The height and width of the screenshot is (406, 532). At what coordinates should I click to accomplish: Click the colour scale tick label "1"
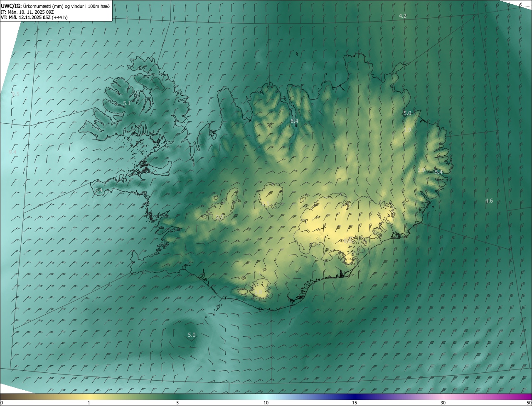[x=89, y=403]
